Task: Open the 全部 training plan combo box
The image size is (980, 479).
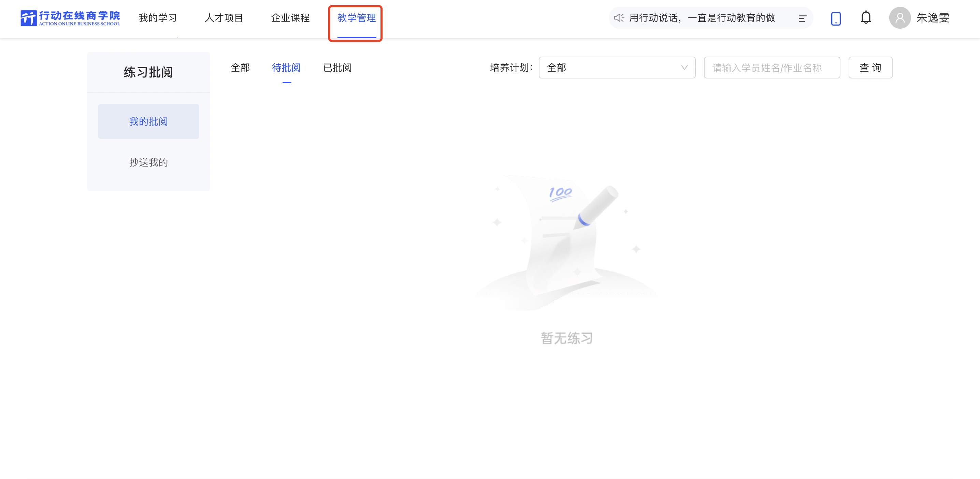Action: [x=612, y=68]
